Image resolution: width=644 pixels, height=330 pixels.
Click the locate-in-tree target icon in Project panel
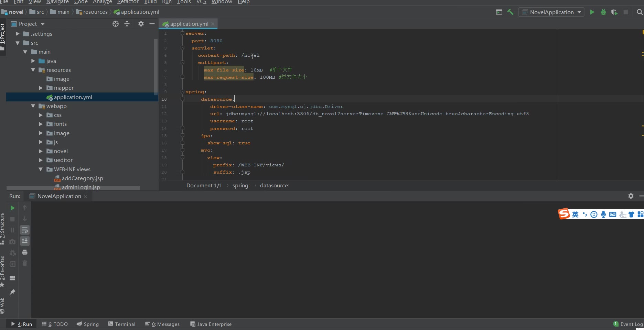116,24
